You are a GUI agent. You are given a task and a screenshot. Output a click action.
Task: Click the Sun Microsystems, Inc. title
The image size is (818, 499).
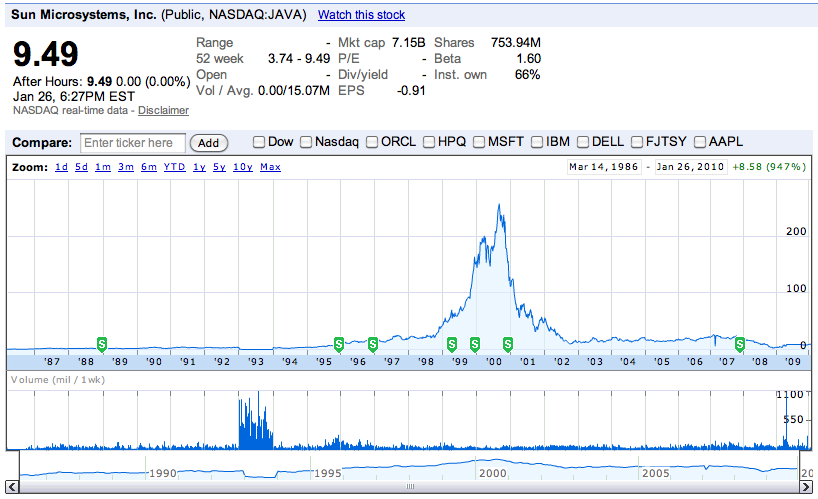point(84,15)
